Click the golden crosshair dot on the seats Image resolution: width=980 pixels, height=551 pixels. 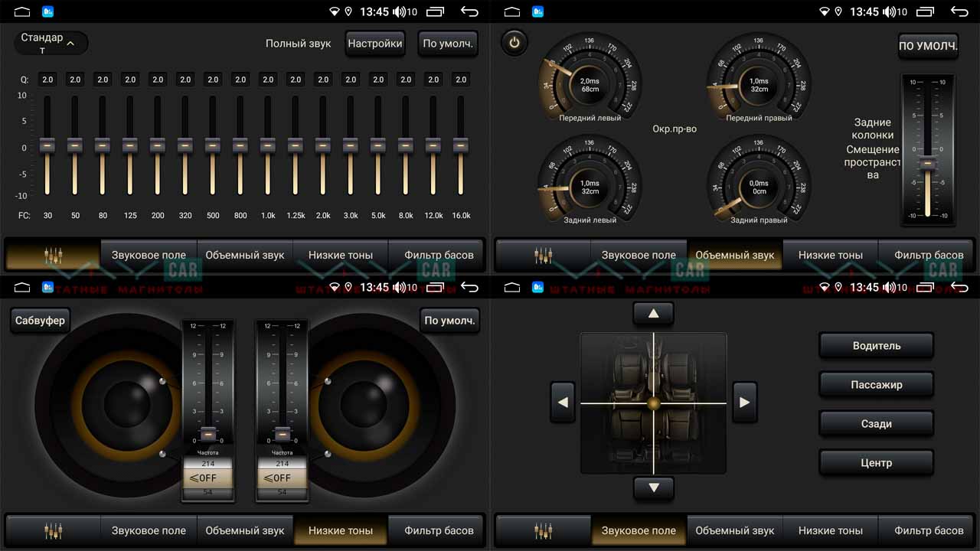pyautogui.click(x=653, y=403)
